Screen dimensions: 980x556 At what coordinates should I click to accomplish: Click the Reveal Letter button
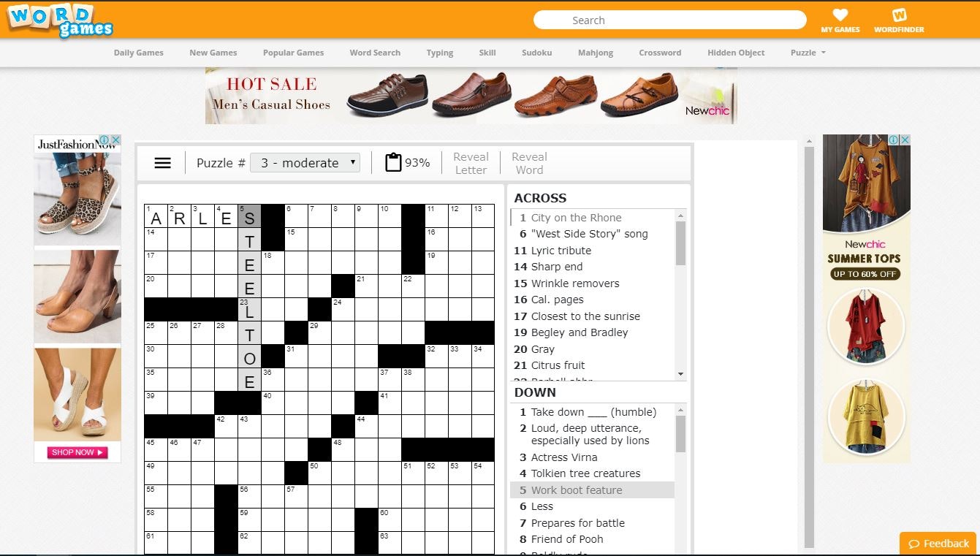471,162
